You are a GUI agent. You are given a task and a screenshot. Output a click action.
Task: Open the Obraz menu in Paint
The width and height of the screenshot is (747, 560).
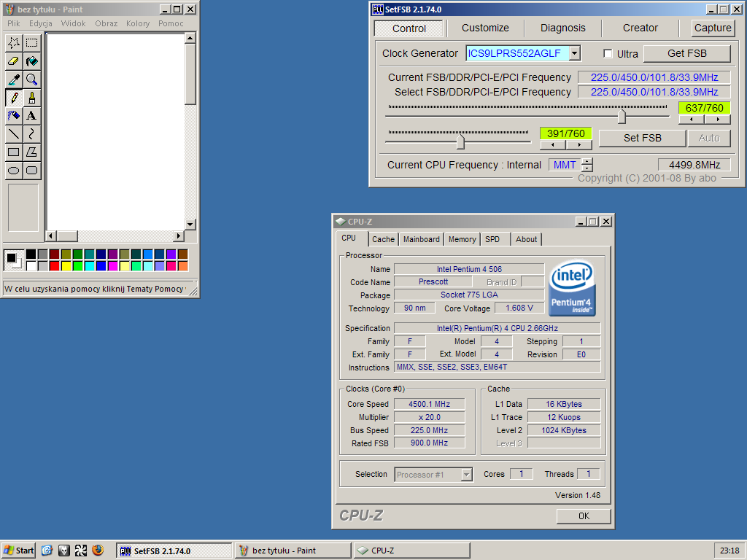coord(106,23)
